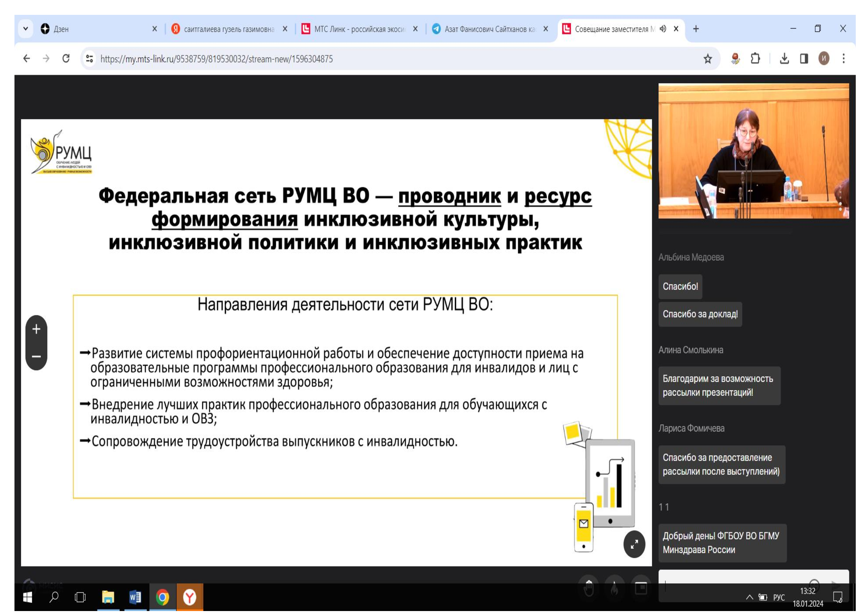This screenshot has height=614, width=868.
Task: Zoom in slide with plus button
Action: (36, 329)
